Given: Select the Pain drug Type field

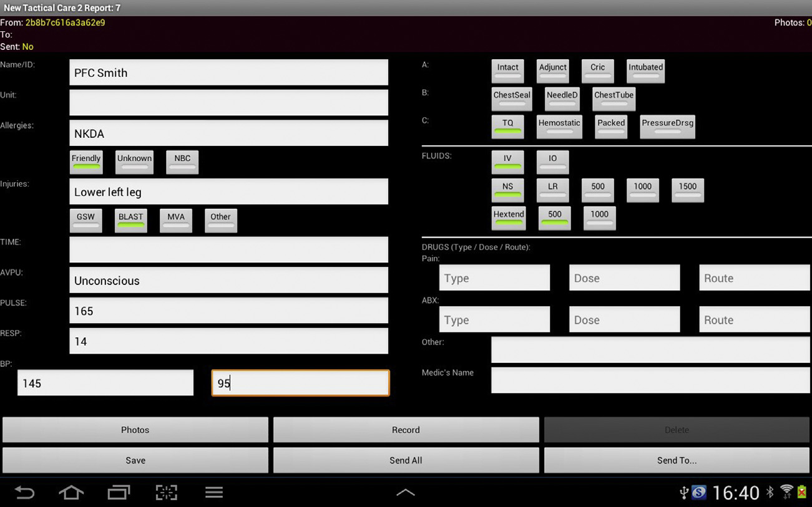Looking at the screenshot, I should tap(494, 278).
